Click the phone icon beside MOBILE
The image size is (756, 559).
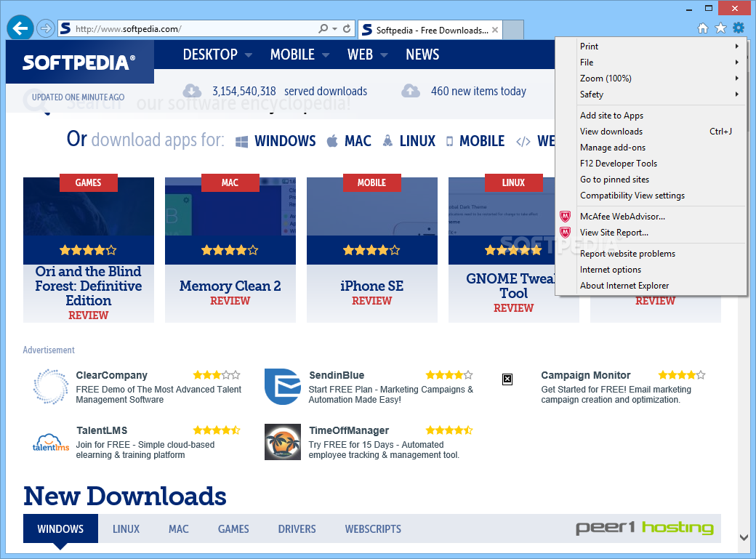click(449, 141)
